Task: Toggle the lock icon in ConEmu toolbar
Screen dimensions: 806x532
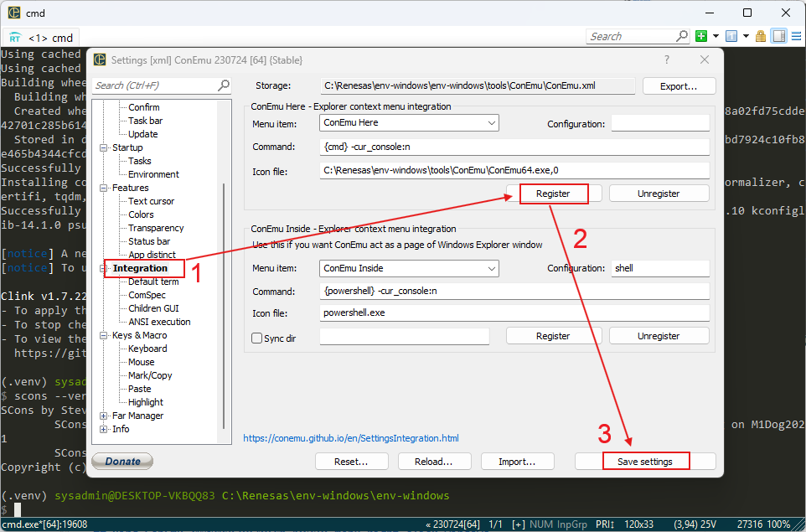Action: 761,36
